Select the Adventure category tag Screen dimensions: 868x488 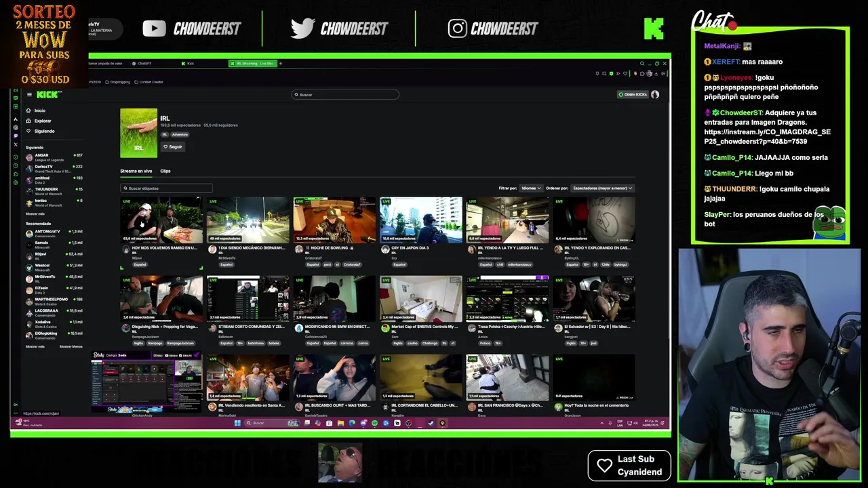pyautogui.click(x=180, y=134)
